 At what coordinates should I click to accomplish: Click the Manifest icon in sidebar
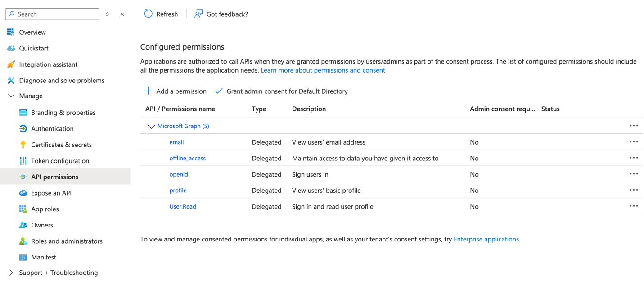point(23,257)
